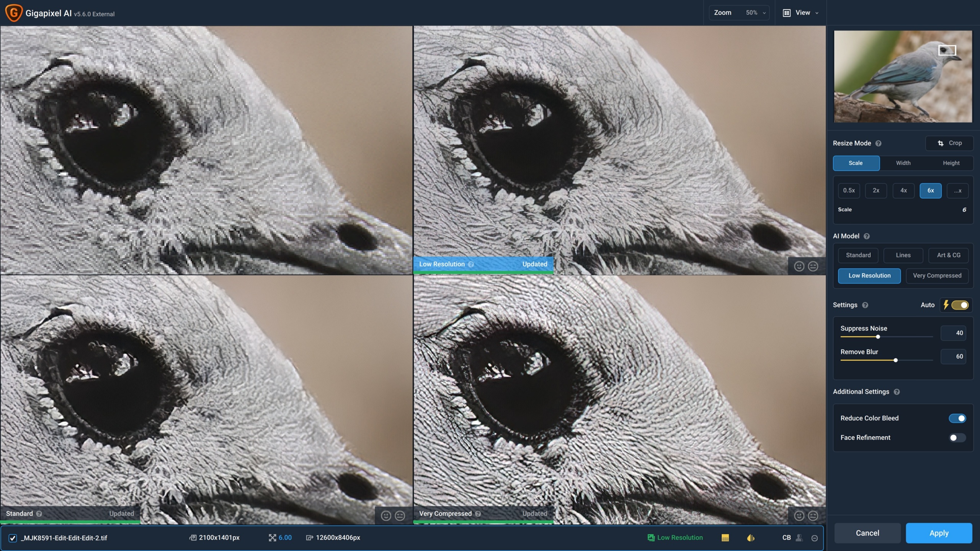Click the View grid layout icon
Viewport: 980px width, 551px height.
coord(787,13)
